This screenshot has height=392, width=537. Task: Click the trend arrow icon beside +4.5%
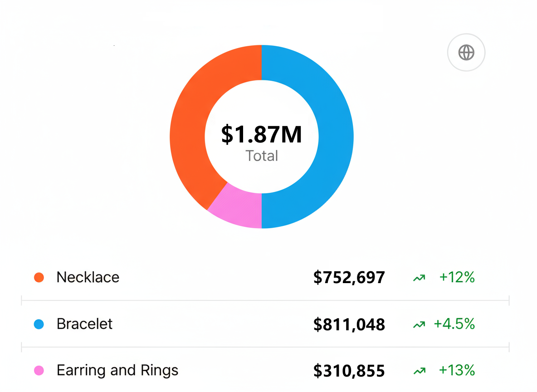click(x=419, y=324)
